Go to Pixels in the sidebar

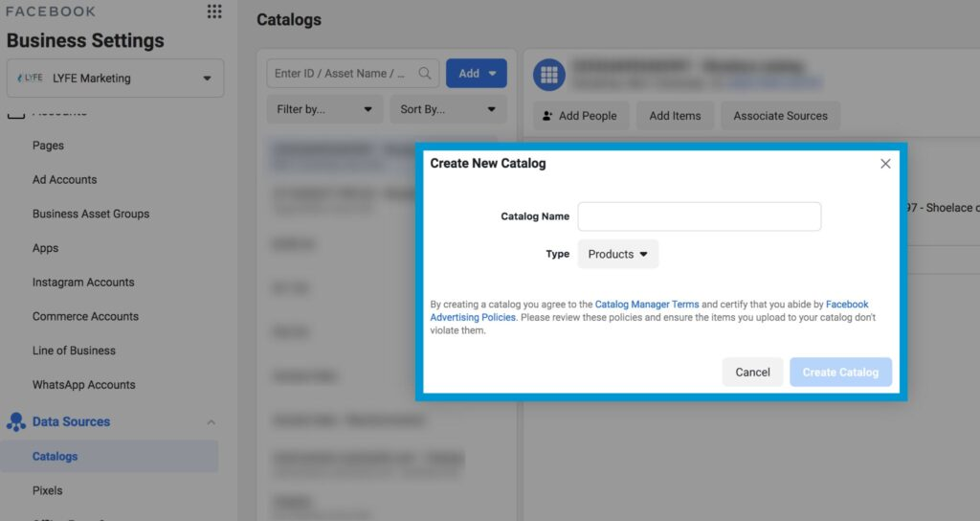(48, 490)
